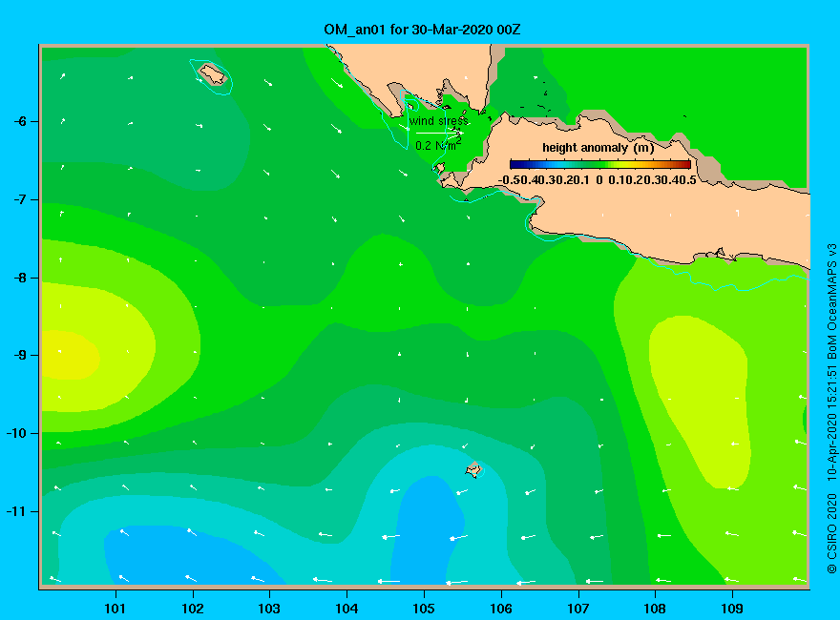Click the 104 longitude axis label
This screenshot has height=620, width=840.
coord(346,609)
